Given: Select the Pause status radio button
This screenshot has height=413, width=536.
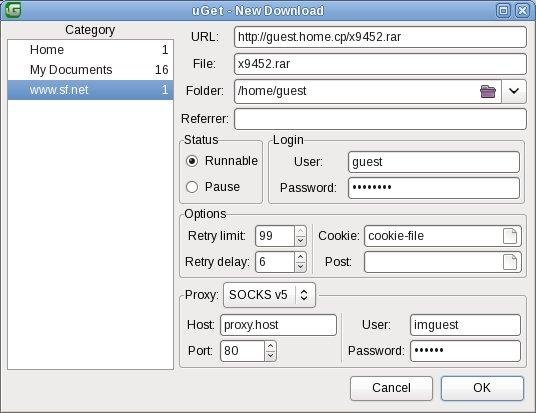Looking at the screenshot, I should pyautogui.click(x=192, y=187).
